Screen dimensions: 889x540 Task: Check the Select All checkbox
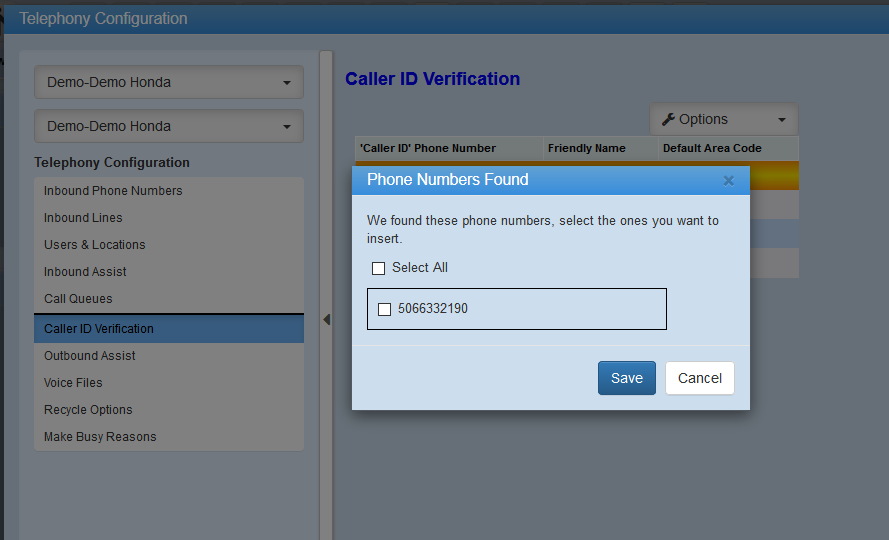coord(378,268)
